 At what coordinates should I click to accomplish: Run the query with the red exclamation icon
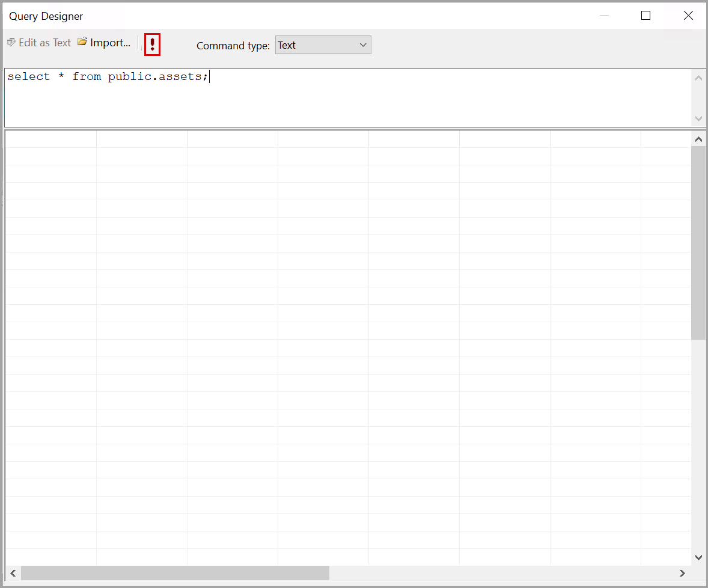pos(153,44)
